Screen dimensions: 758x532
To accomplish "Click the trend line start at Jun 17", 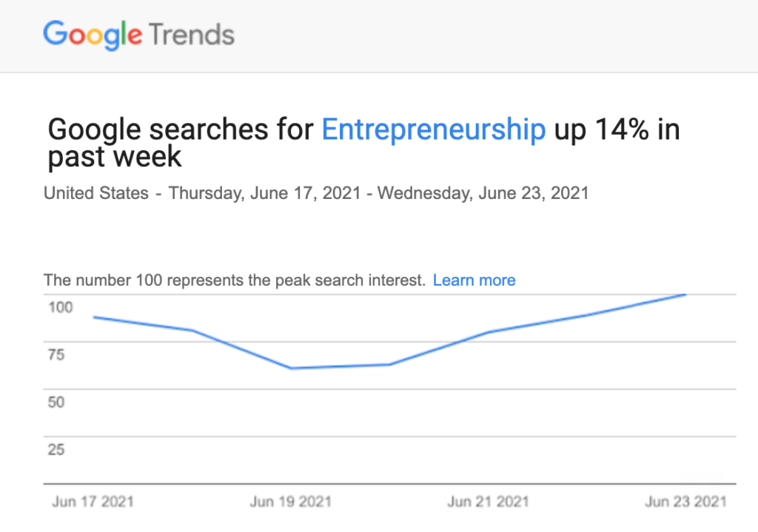I will click(94, 317).
